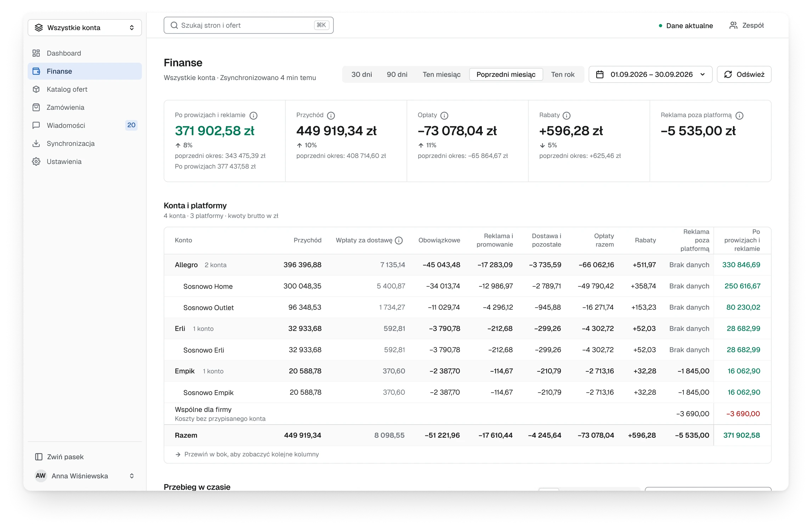This screenshot has width=812, height=529.
Task: Click the Wiadomości chat icon
Action: (36, 125)
